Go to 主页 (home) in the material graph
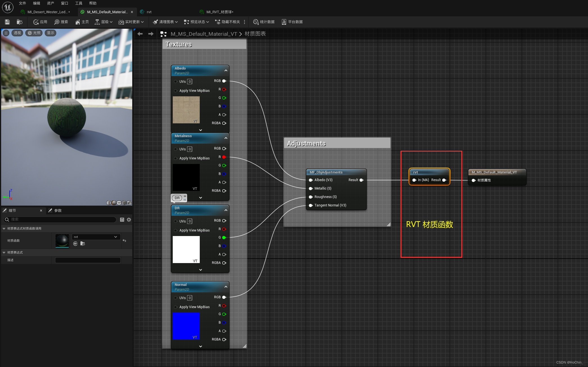This screenshot has height=367, width=588. pyautogui.click(x=82, y=22)
